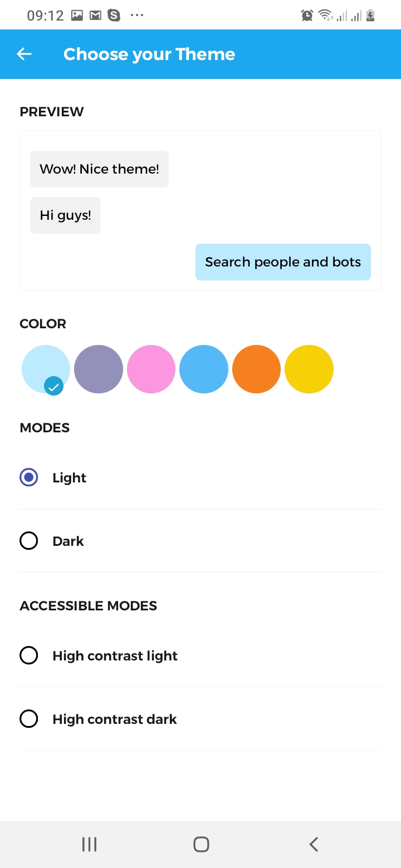This screenshot has width=401, height=868.
Task: Pick the pink theme color
Action: [151, 369]
